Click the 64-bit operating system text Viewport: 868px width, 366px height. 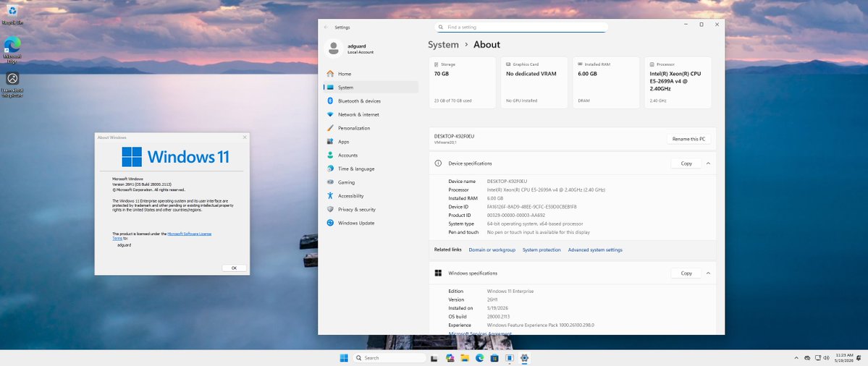(x=535, y=224)
